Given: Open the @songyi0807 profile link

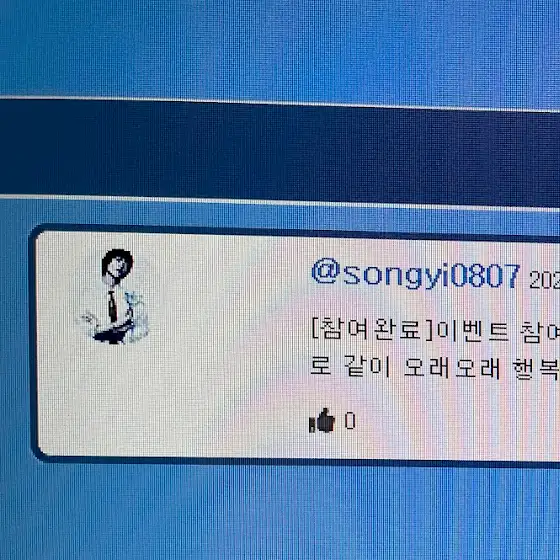Looking at the screenshot, I should tap(415, 274).
